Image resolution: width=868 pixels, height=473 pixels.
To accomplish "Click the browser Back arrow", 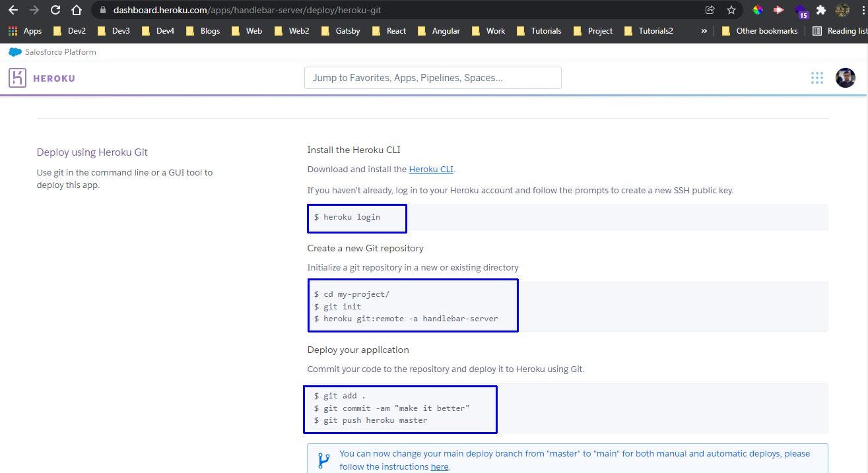I will click(x=13, y=10).
